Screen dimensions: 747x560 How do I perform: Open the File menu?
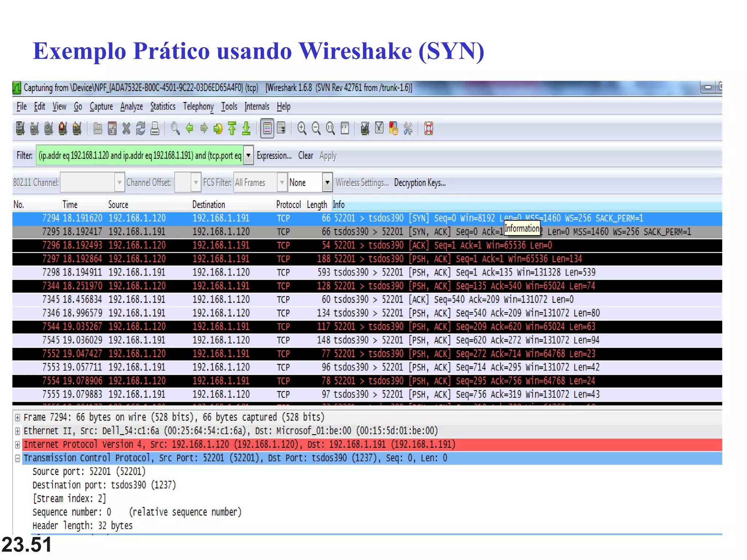click(x=22, y=106)
